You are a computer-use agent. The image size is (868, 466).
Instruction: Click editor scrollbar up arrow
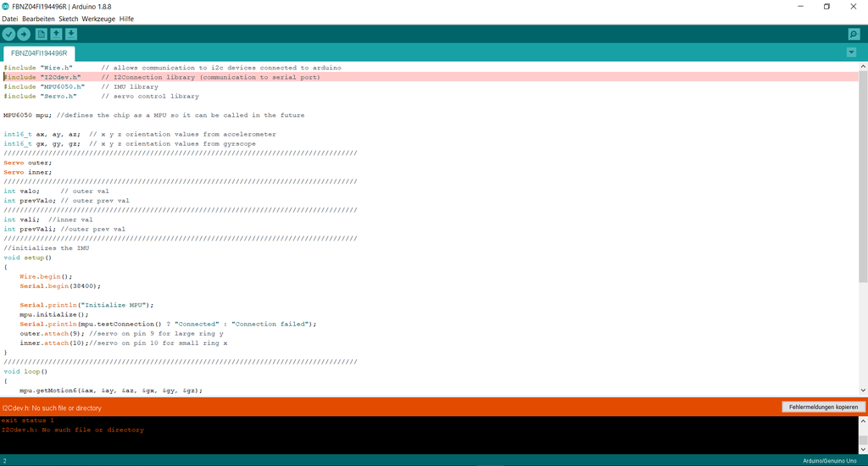[x=863, y=66]
